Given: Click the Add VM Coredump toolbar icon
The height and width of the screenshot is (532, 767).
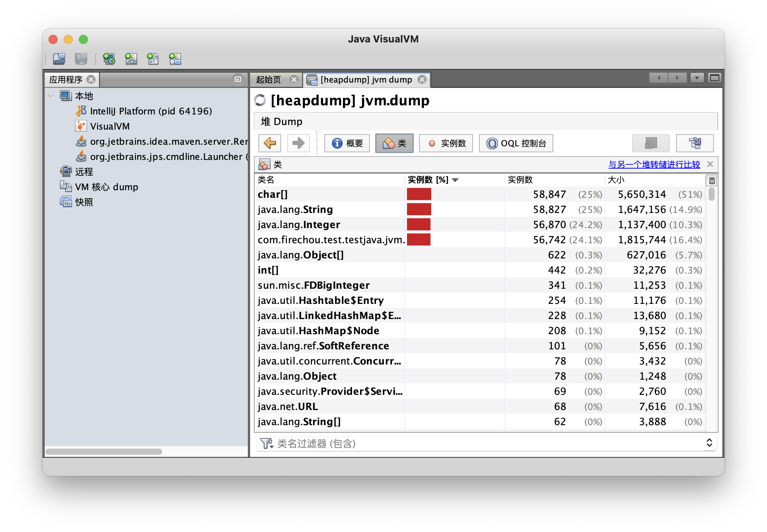Looking at the screenshot, I should tap(153, 59).
